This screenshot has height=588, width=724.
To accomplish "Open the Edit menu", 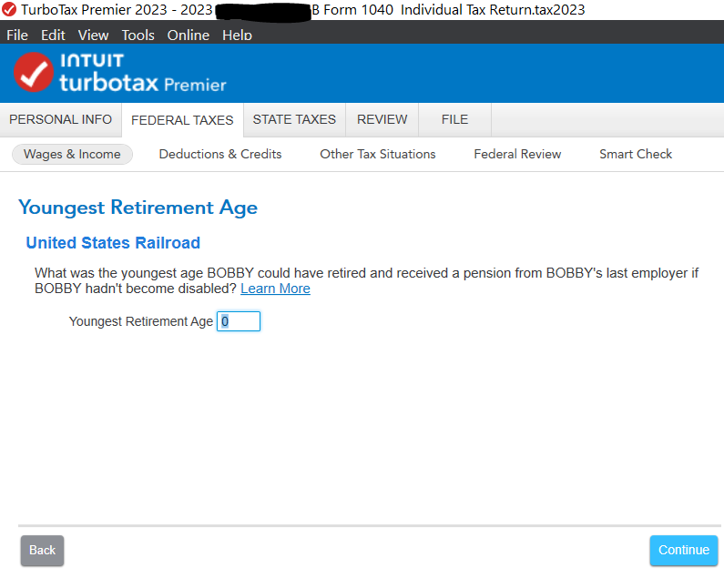I will point(53,35).
